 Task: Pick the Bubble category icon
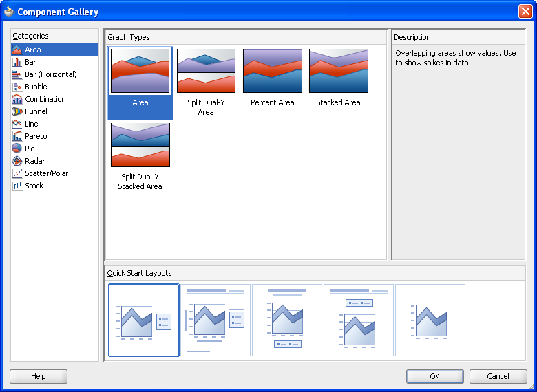click(17, 87)
